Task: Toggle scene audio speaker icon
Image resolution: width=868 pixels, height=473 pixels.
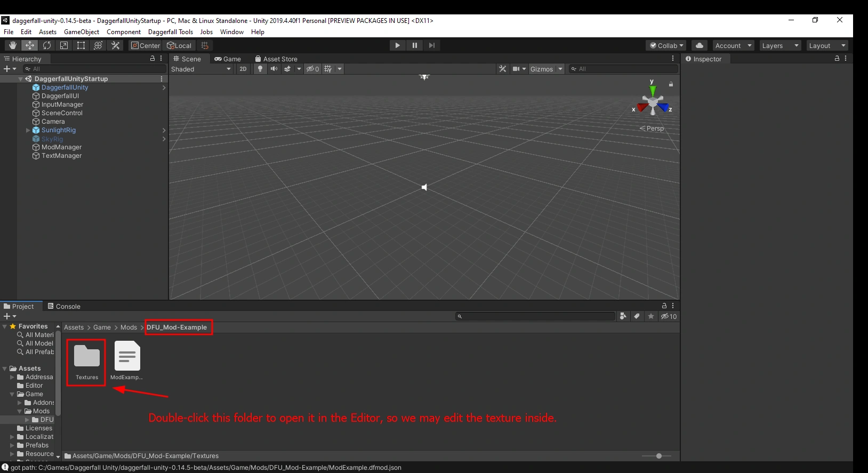Action: [274, 69]
